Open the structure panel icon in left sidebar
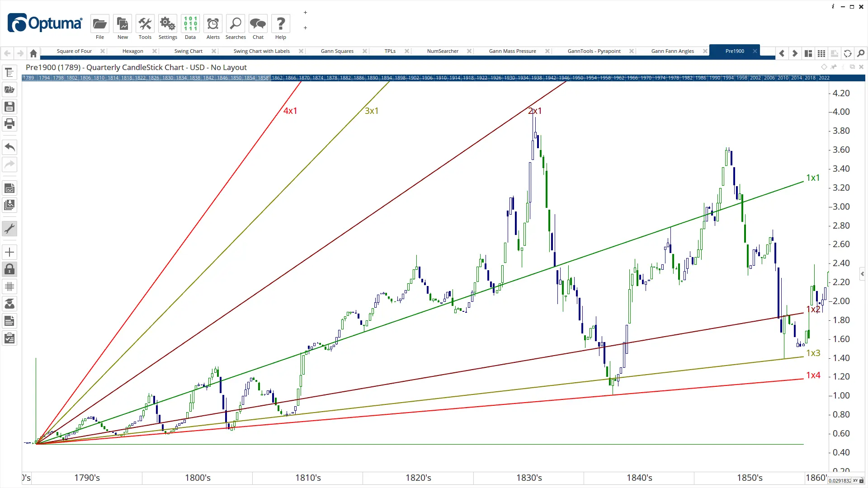The height and width of the screenshot is (488, 868). click(9, 72)
